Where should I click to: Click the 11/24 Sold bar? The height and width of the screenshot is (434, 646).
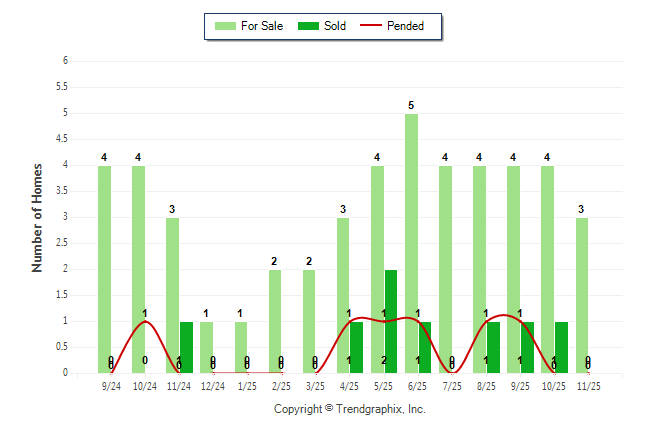point(186,347)
